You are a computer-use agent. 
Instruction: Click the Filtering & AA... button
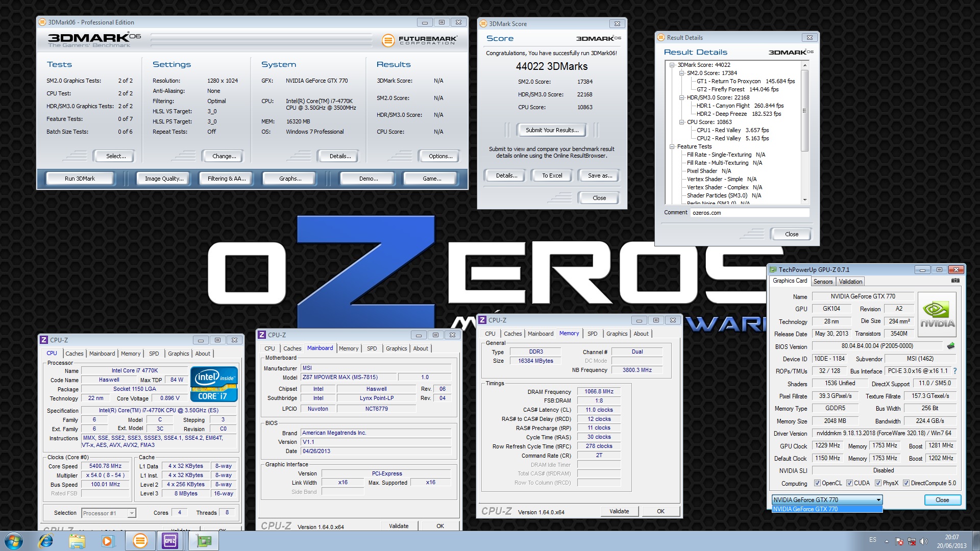[x=227, y=179]
